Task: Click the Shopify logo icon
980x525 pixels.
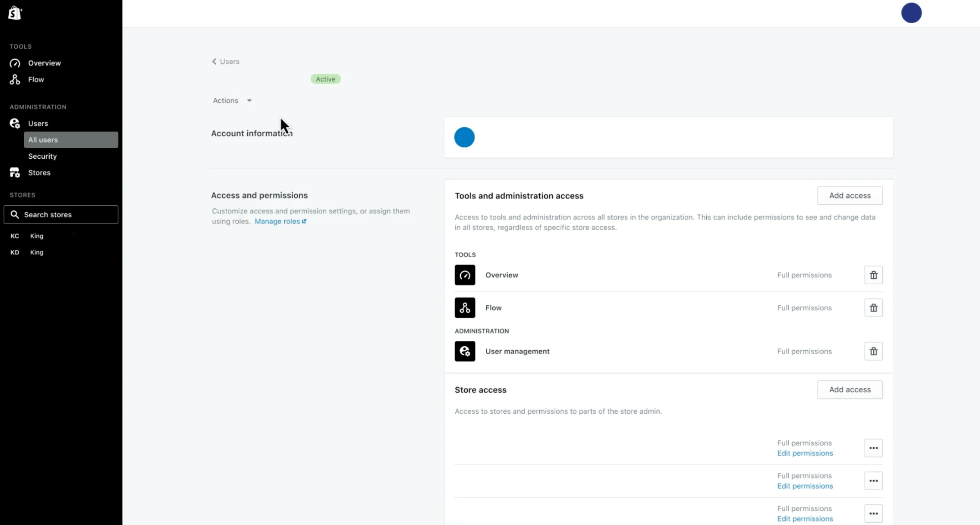Action: tap(15, 13)
